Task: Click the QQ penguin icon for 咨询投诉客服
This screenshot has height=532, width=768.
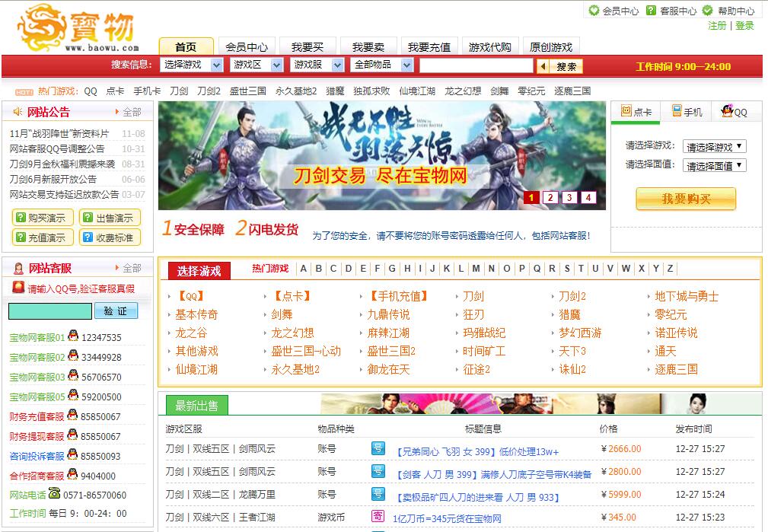Action: [72, 454]
